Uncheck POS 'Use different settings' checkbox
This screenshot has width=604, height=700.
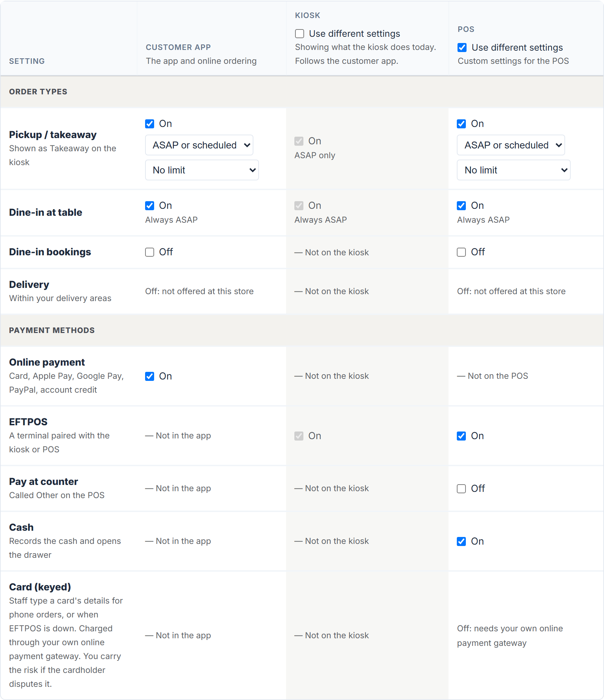click(462, 48)
